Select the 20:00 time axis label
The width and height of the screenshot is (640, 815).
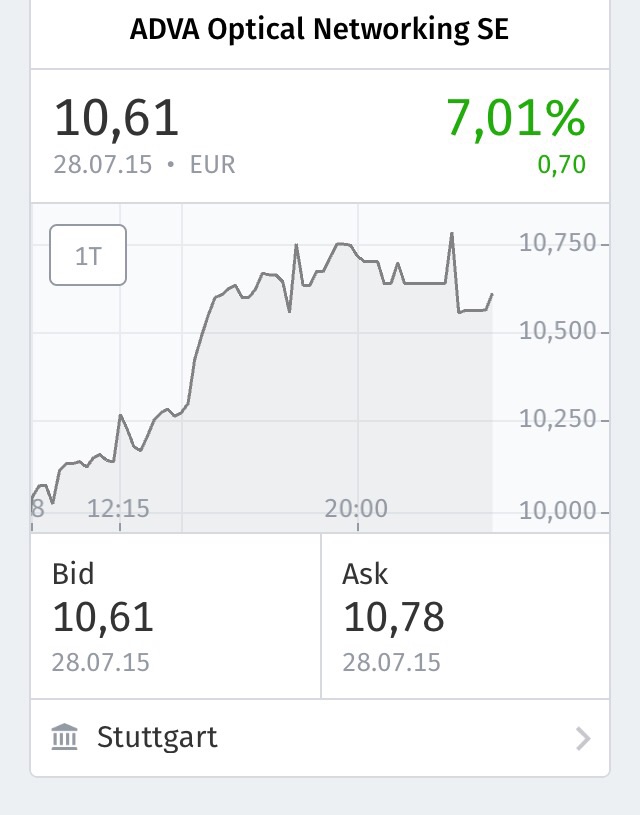357,508
